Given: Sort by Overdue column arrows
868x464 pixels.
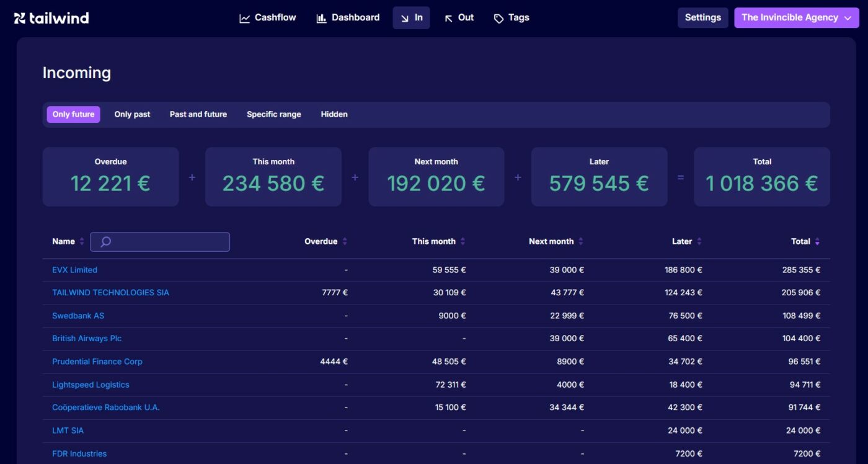Looking at the screenshot, I should (345, 242).
